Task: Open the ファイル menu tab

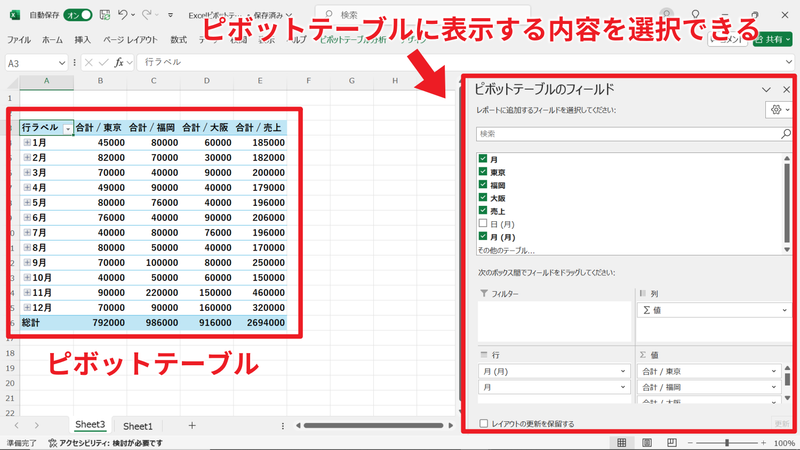Action: coord(18,40)
